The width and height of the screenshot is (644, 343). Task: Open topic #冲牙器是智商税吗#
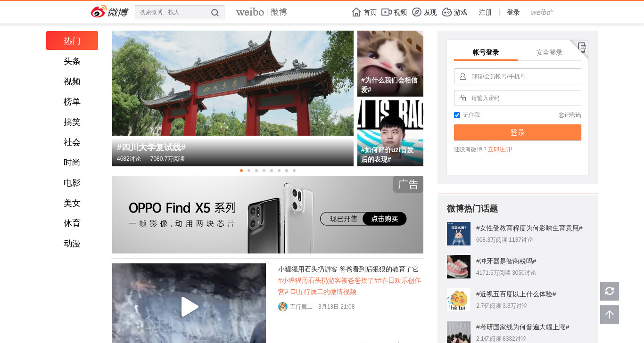[x=506, y=261]
